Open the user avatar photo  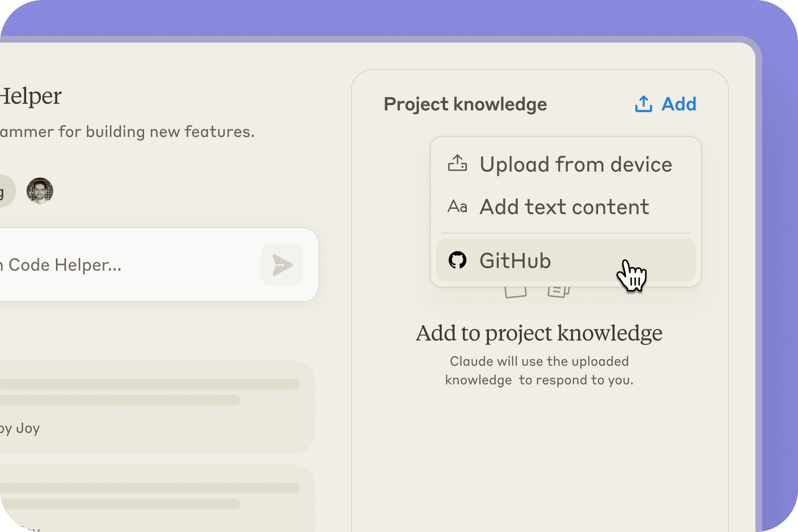(x=40, y=191)
